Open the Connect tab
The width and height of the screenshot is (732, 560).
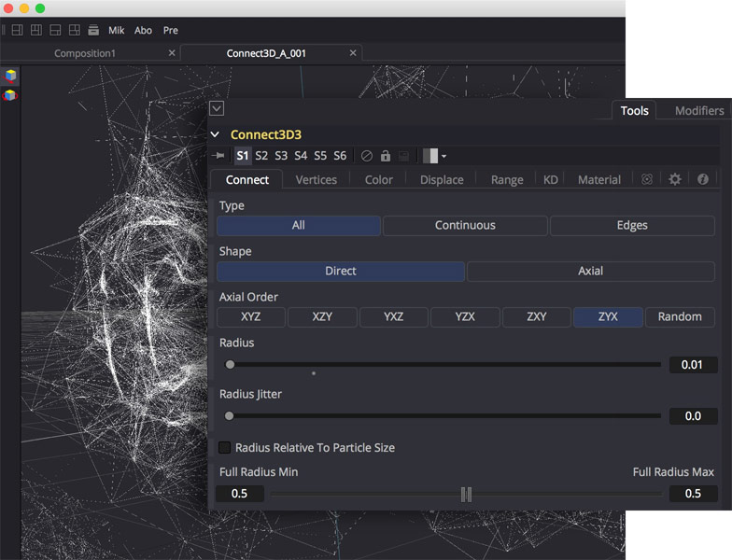click(246, 179)
